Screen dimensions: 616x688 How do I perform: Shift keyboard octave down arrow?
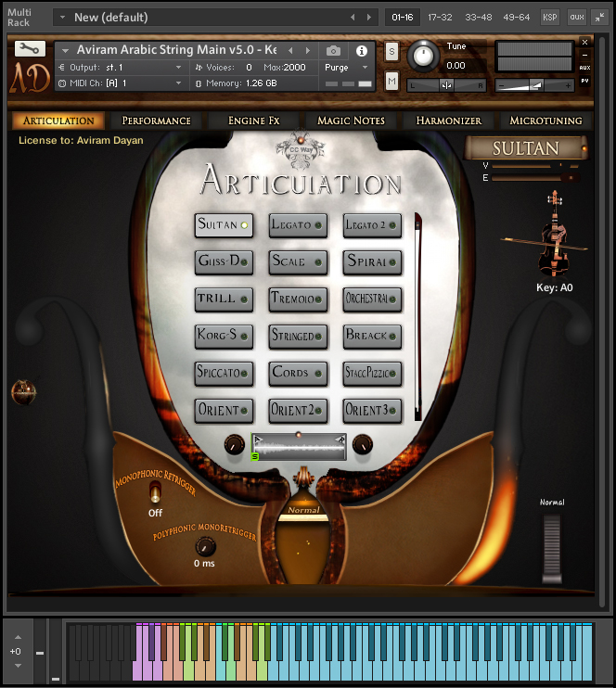pyautogui.click(x=18, y=666)
